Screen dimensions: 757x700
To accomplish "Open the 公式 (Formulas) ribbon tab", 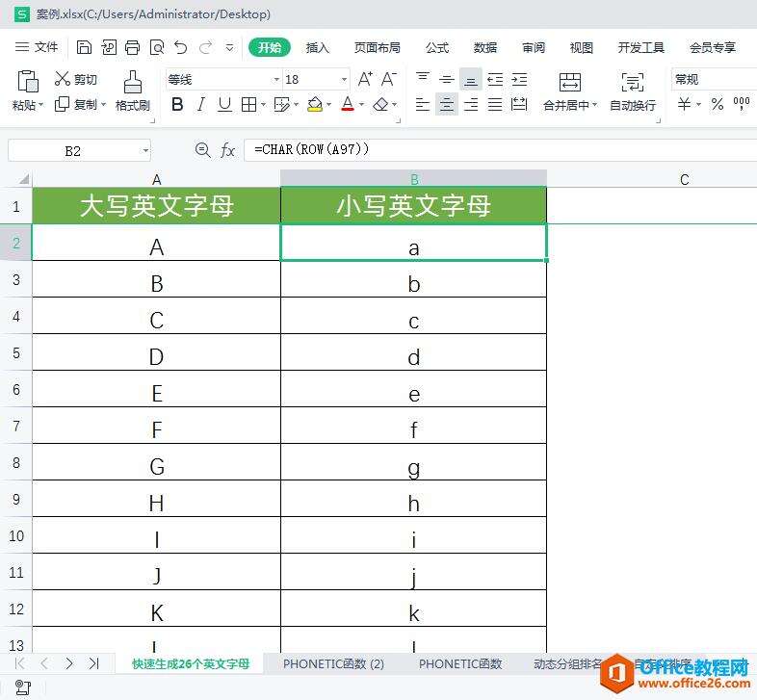I will point(436,47).
